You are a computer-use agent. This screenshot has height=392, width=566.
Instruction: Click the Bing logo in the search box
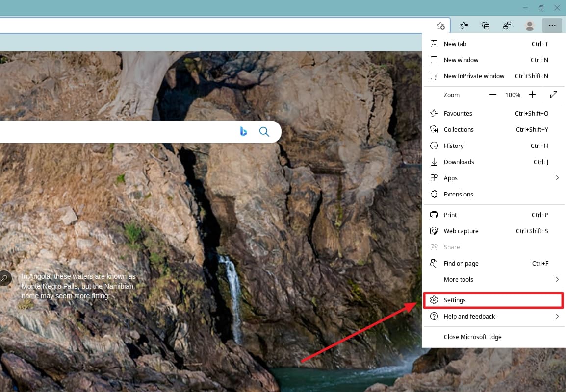[243, 131]
